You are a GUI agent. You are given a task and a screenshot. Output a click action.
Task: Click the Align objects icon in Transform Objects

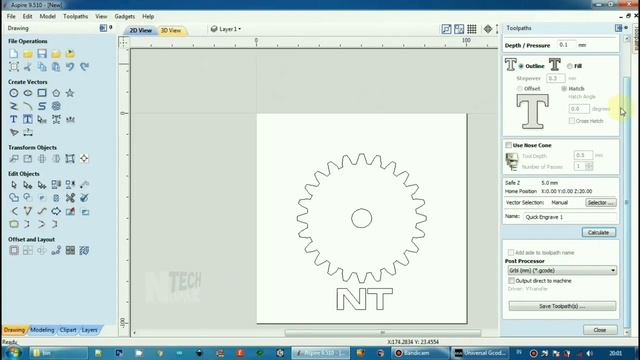[x=84, y=159]
